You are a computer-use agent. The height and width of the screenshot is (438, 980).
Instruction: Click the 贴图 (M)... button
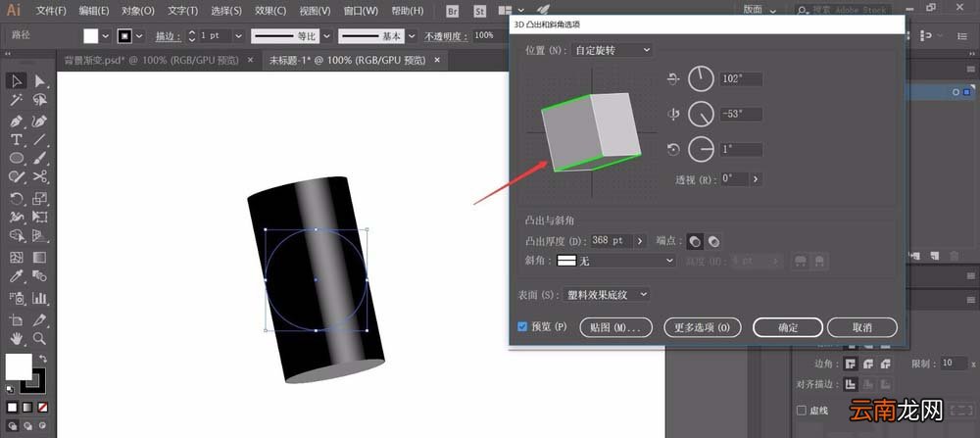[x=616, y=327]
